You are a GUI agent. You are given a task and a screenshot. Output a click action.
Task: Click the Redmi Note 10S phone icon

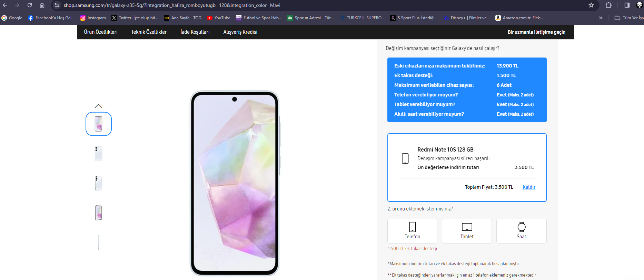coord(405,158)
